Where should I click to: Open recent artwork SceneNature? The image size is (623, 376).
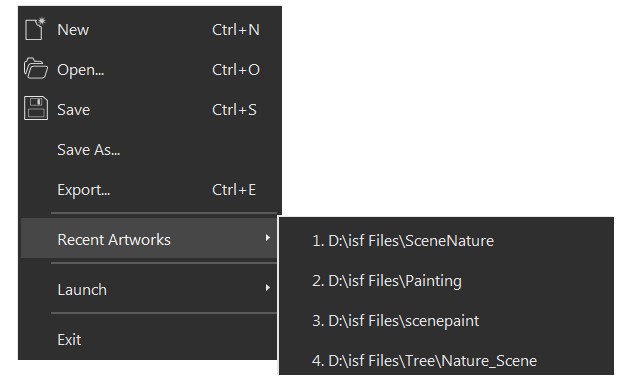click(403, 241)
